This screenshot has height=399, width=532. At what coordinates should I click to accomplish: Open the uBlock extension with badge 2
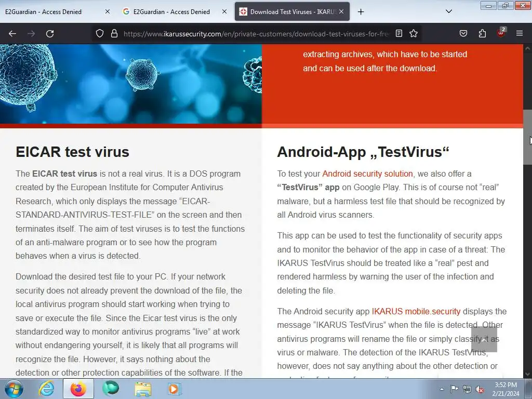click(x=501, y=33)
